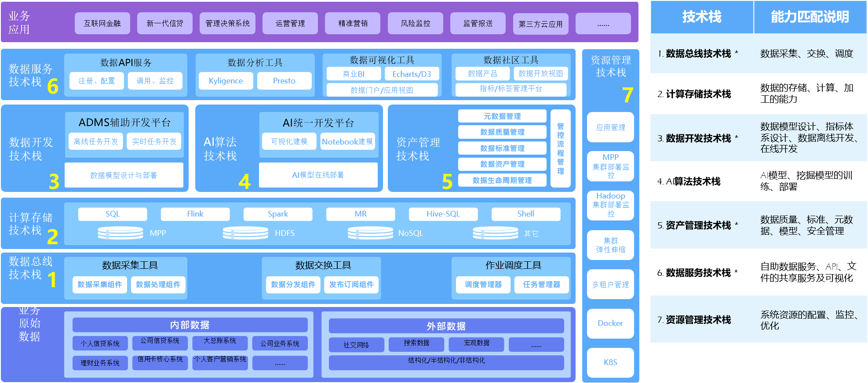868x383 pixels.
Task: Click 数据模型设计与部署 box
Action: click(x=124, y=175)
